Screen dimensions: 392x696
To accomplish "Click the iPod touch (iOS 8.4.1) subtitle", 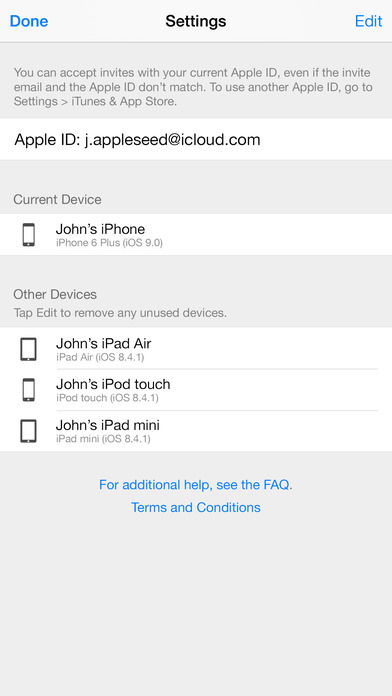I will click(107, 398).
